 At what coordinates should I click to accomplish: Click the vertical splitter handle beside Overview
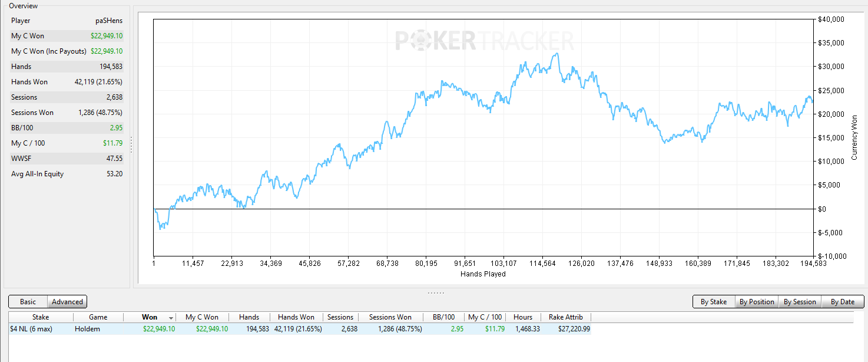point(131,145)
